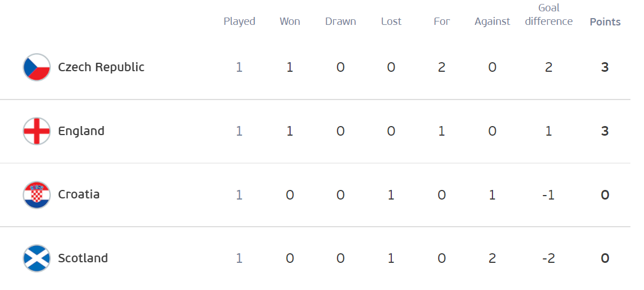Select the Croatia team name
Viewport: 644px width, 290px height.
click(79, 194)
